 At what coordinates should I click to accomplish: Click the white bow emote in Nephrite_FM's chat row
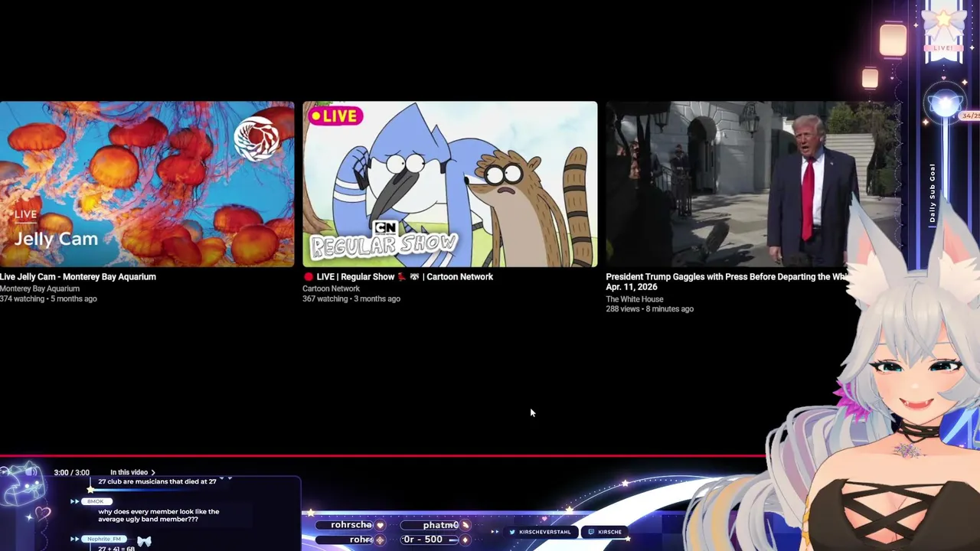tap(144, 541)
